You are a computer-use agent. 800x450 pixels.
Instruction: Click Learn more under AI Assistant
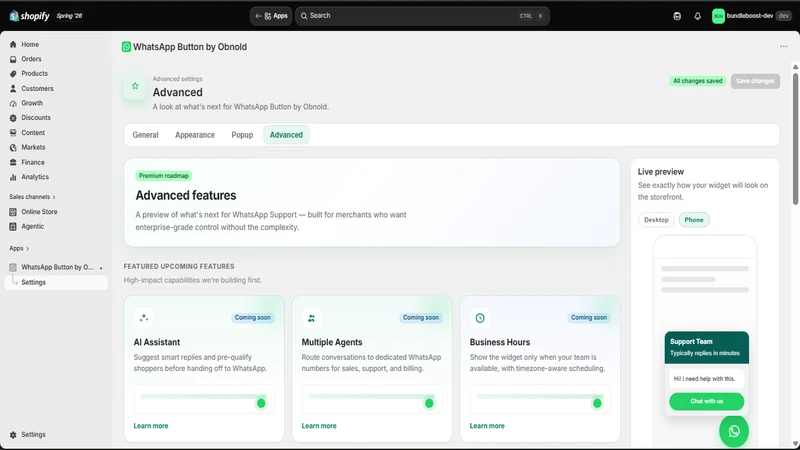[151, 426]
